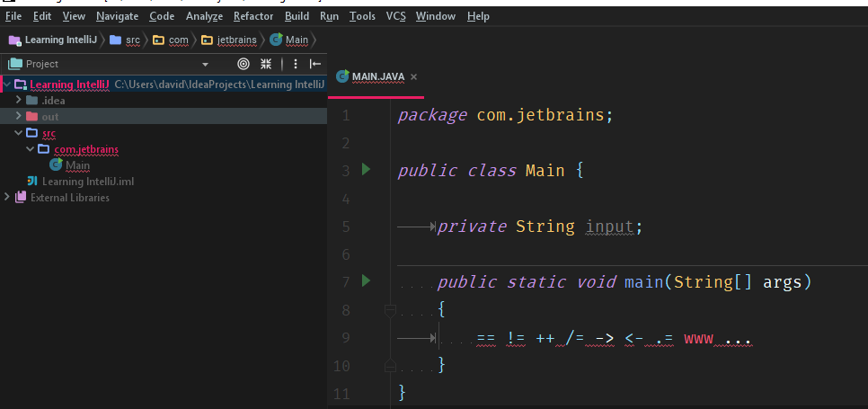The height and width of the screenshot is (409, 868).
Task: Open the Project view dropdown
Action: tap(206, 64)
